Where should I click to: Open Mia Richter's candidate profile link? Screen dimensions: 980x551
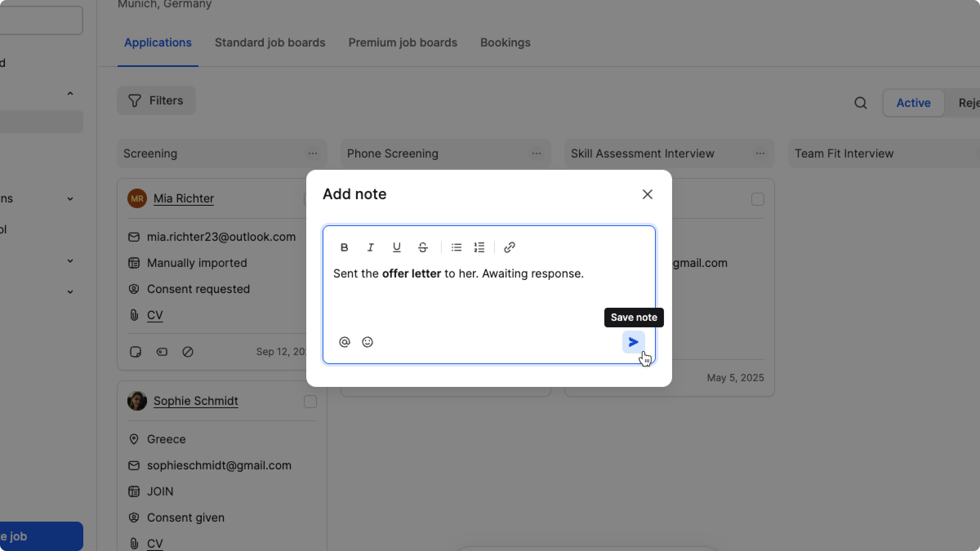(x=183, y=198)
